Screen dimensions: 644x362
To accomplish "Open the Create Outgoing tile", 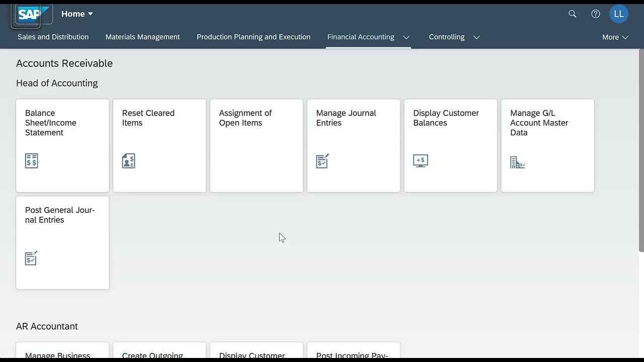I will [x=159, y=351].
